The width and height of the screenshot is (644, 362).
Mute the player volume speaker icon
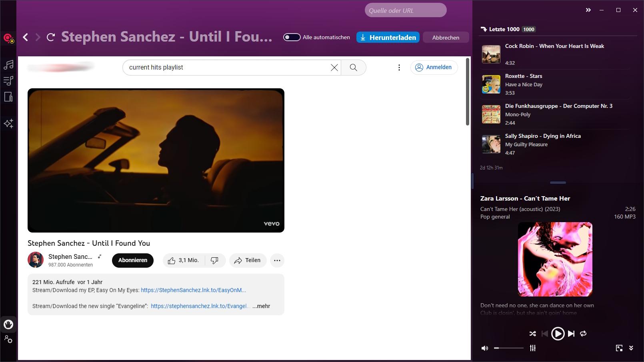[485, 348]
